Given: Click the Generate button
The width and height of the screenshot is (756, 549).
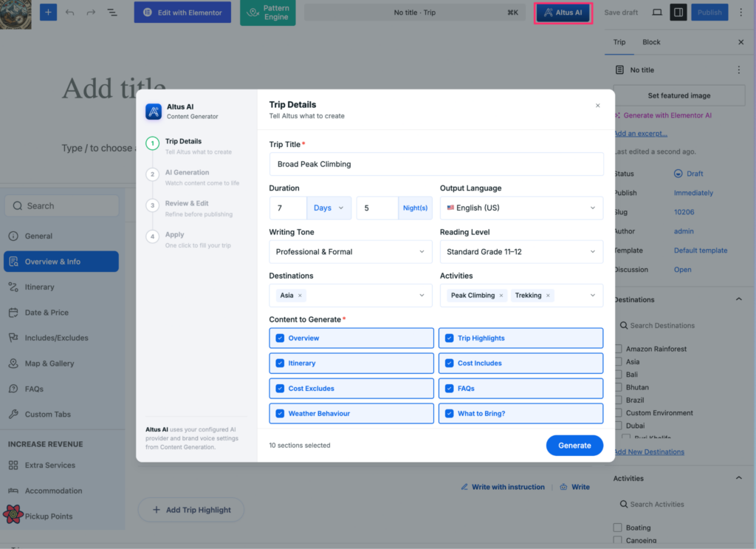Looking at the screenshot, I should point(574,446).
